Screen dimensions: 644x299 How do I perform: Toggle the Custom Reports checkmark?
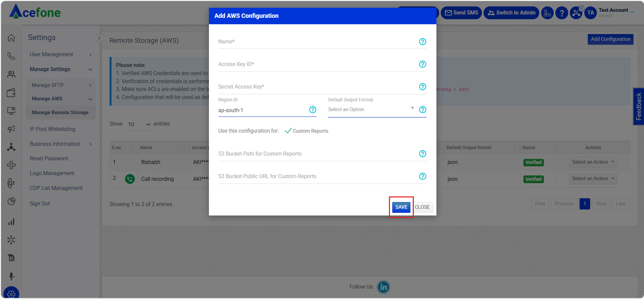288,131
